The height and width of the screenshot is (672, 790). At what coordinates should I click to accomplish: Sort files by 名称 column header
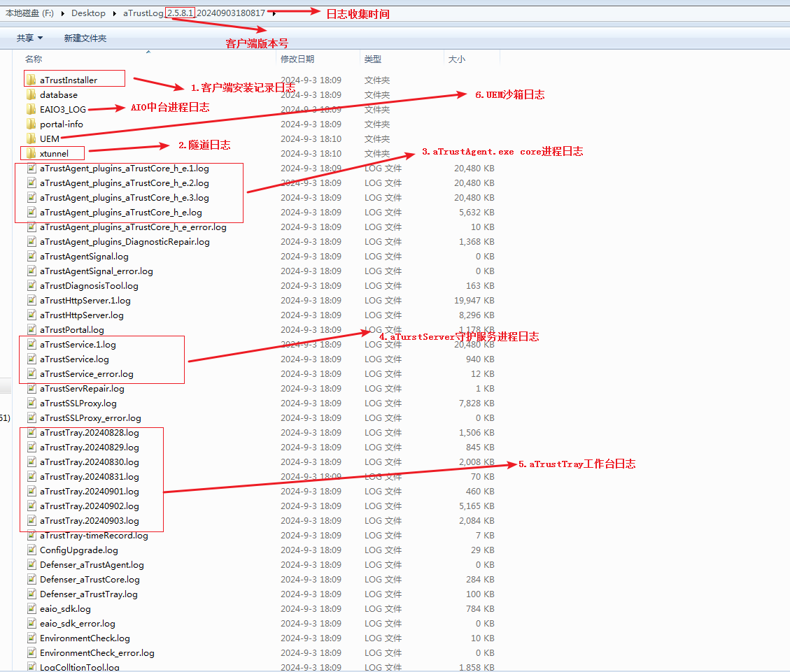[34, 59]
